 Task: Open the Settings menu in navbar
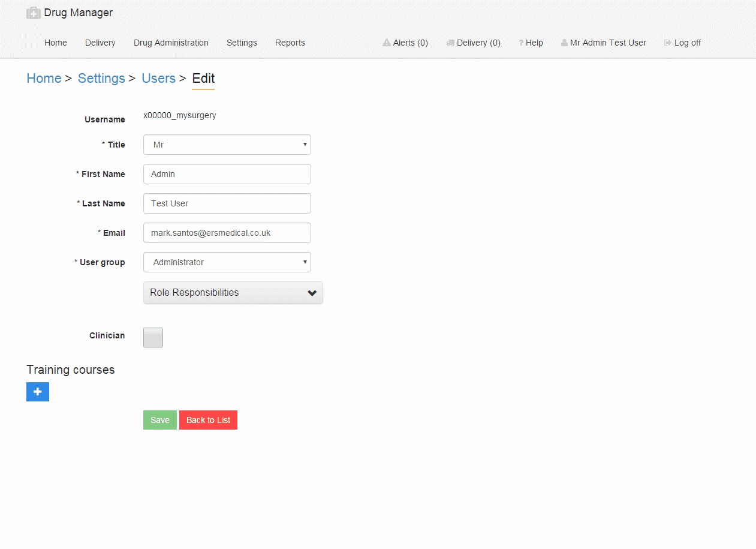(x=242, y=43)
